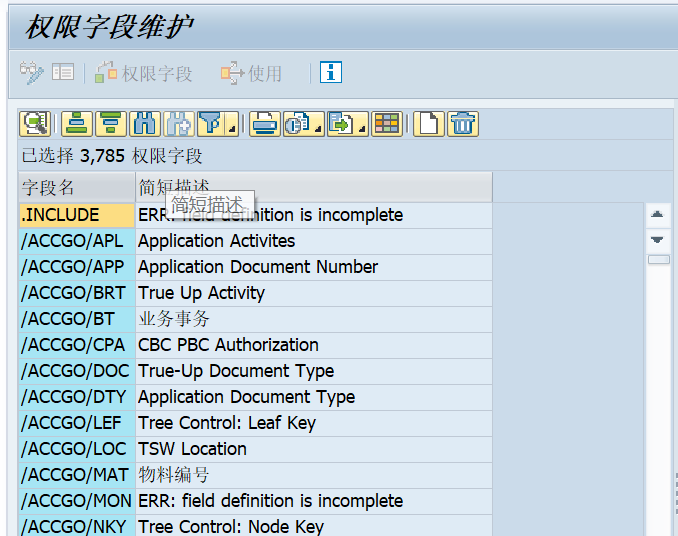
Task: Click the True-Up Document Type description
Action: point(314,371)
